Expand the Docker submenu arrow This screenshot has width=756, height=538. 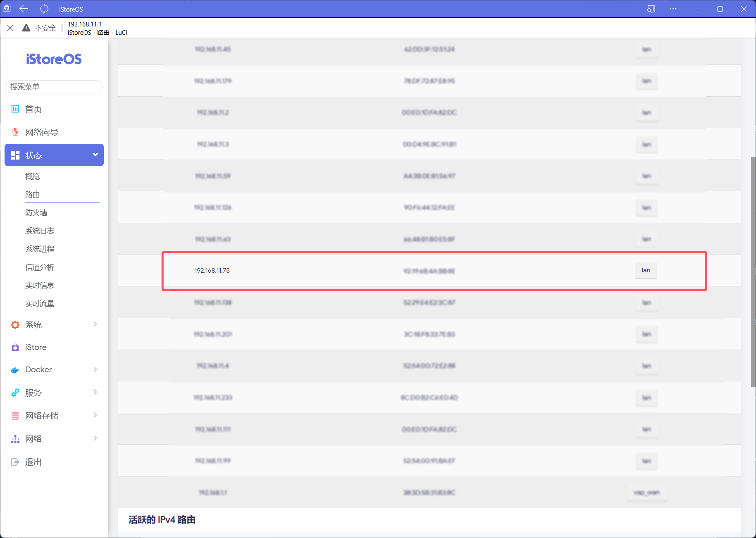tap(95, 369)
